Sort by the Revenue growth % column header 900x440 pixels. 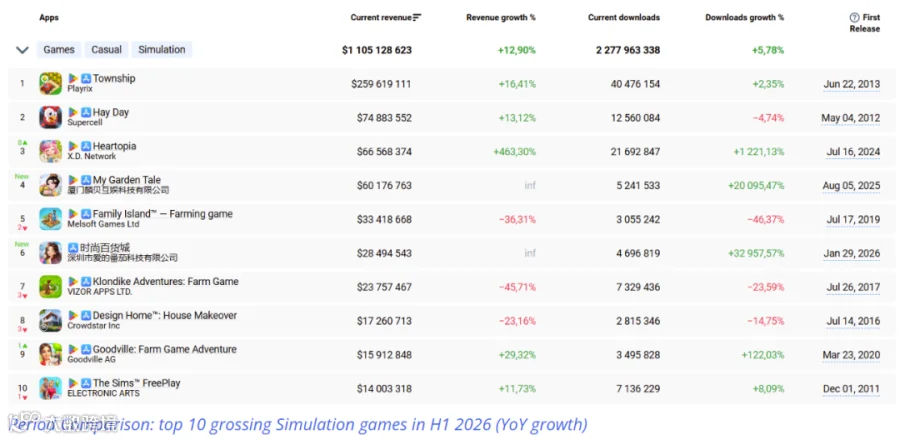[x=501, y=18]
